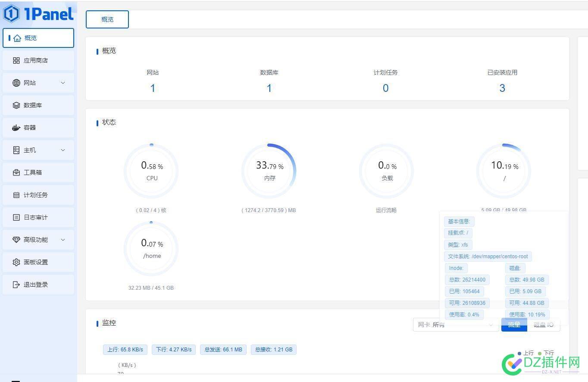The height and width of the screenshot is (382, 588).
Task: Open 容器 in the sidebar
Action: point(38,128)
